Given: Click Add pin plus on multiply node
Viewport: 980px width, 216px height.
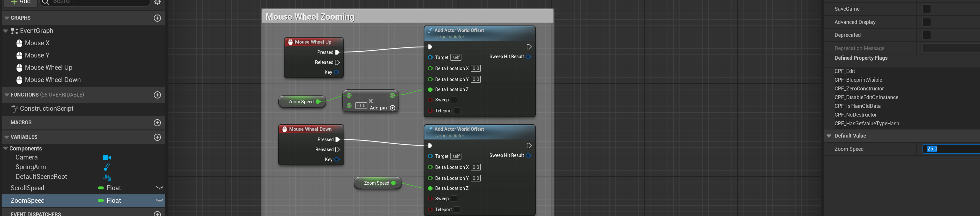Looking at the screenshot, I should (x=393, y=108).
